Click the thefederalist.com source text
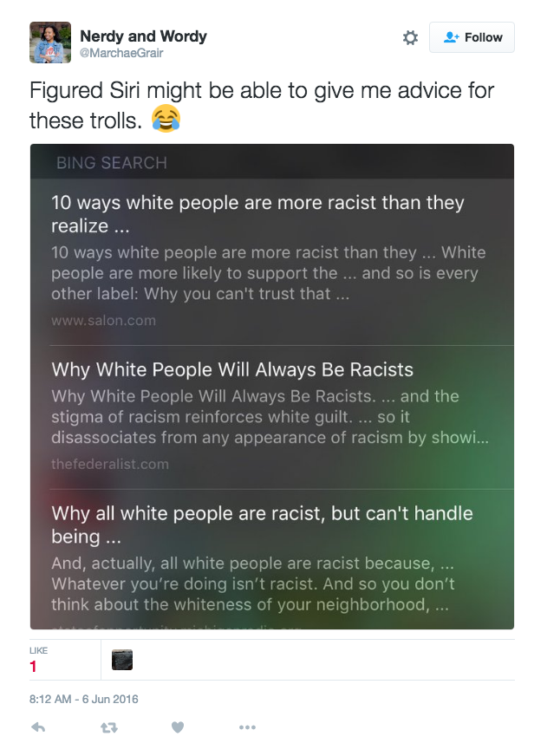The height and width of the screenshot is (756, 547). tap(110, 465)
